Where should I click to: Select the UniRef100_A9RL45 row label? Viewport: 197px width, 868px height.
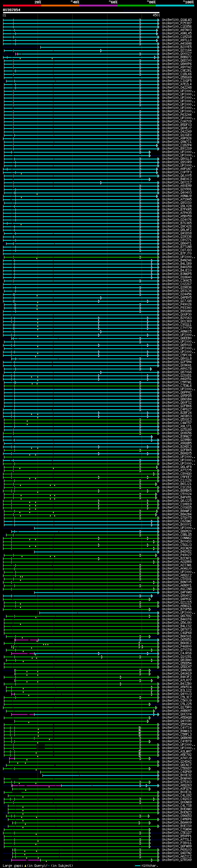[x=177, y=33]
